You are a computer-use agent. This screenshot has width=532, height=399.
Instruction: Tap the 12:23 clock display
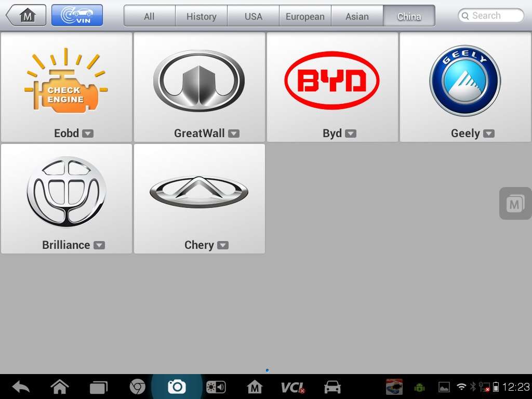click(516, 387)
